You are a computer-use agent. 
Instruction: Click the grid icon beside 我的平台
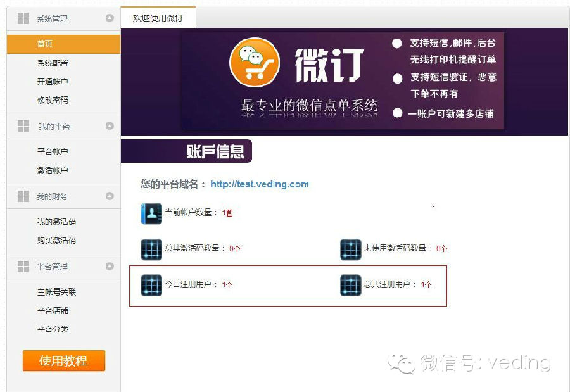click(x=23, y=126)
